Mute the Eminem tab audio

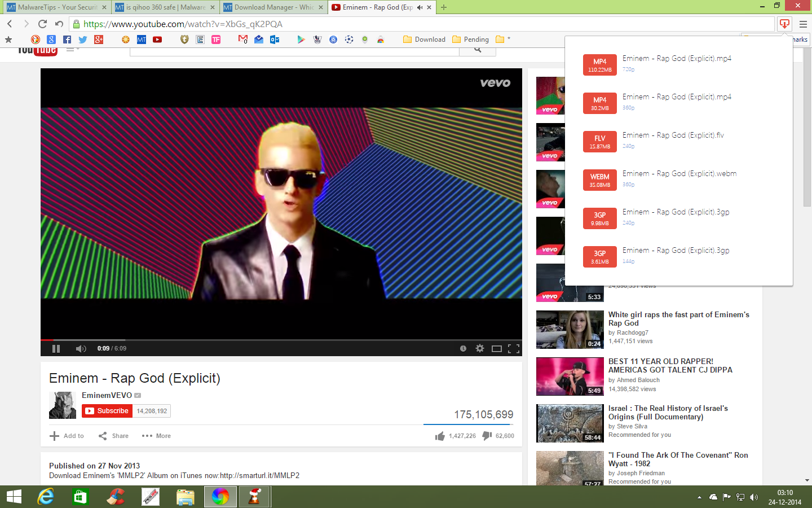(x=420, y=7)
